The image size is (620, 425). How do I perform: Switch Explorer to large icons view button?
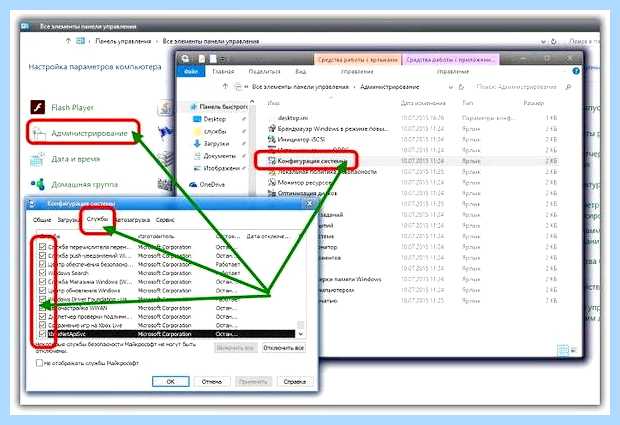click(x=573, y=350)
